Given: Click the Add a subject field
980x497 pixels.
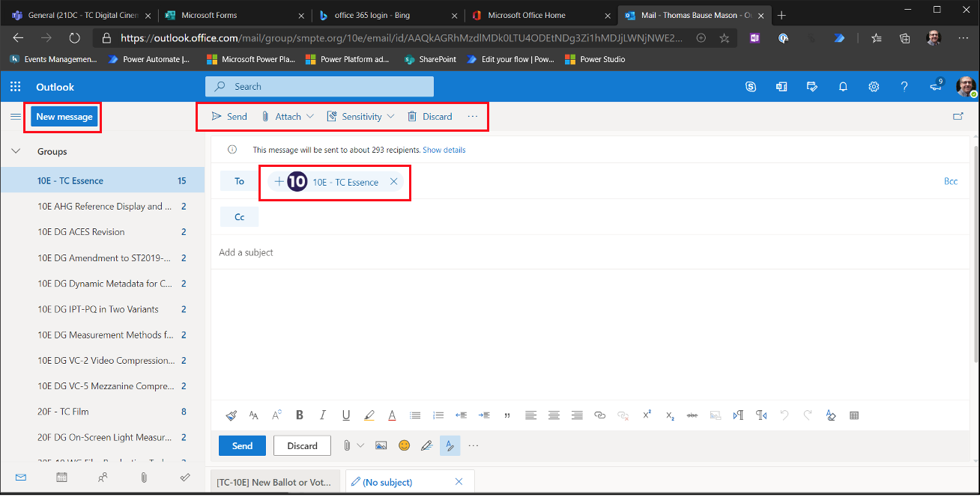Looking at the screenshot, I should (x=375, y=253).
